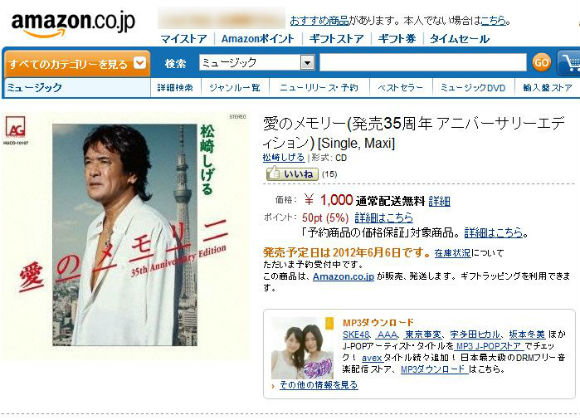Expand すべてのカテゴリーを見る dropdown arrow

point(140,63)
